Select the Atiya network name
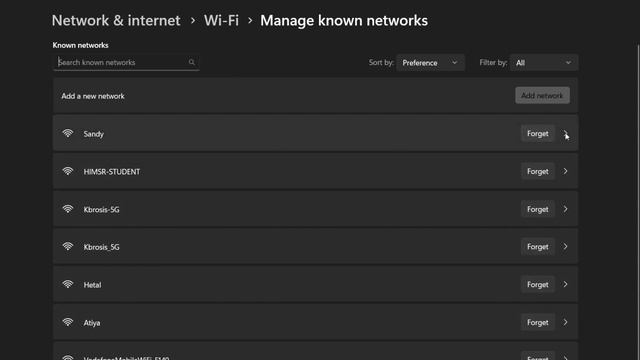The height and width of the screenshot is (360, 640). [92, 323]
